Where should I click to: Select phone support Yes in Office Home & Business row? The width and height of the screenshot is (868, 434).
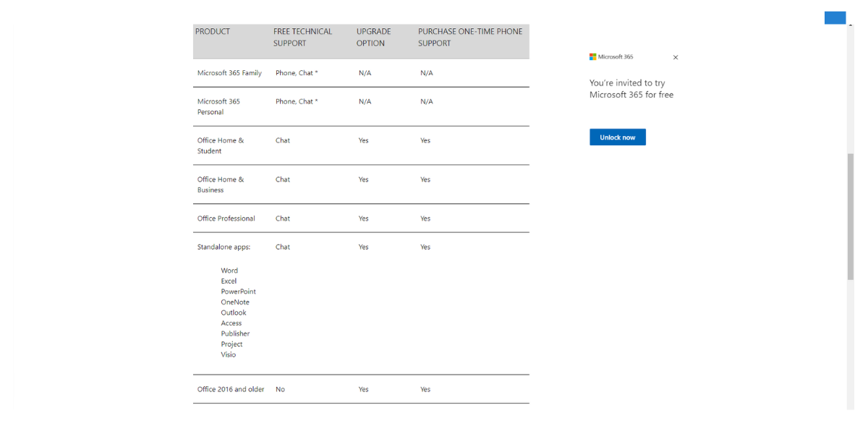[425, 179]
